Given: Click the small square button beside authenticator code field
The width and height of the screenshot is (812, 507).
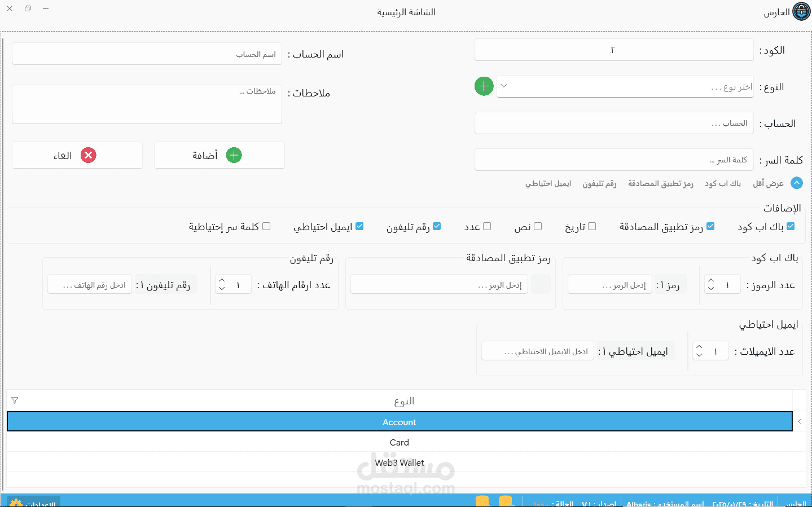Looking at the screenshot, I should point(541,284).
